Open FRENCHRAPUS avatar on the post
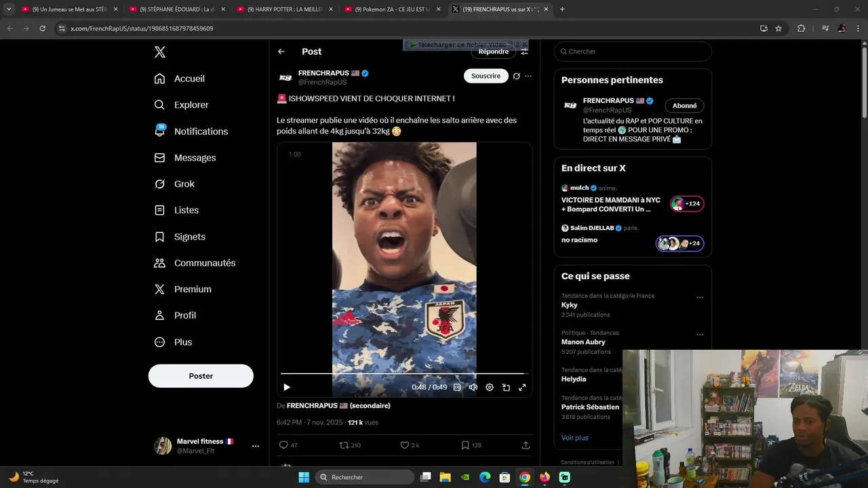 click(285, 77)
